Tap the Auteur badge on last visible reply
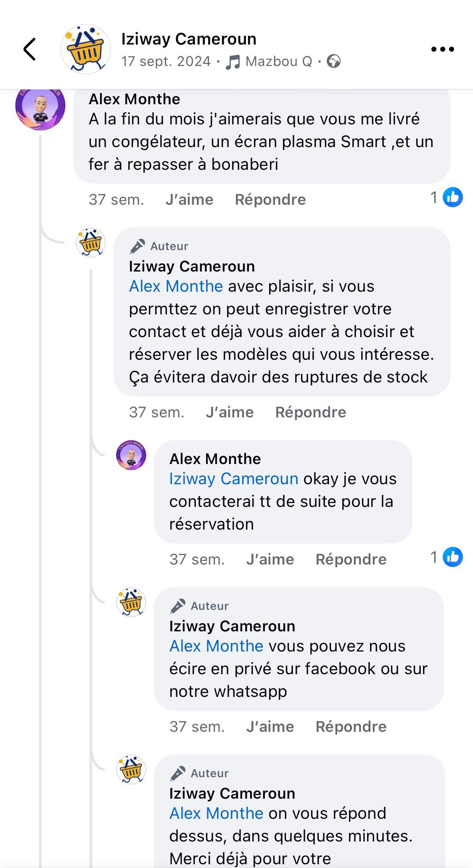473x868 pixels. click(200, 773)
